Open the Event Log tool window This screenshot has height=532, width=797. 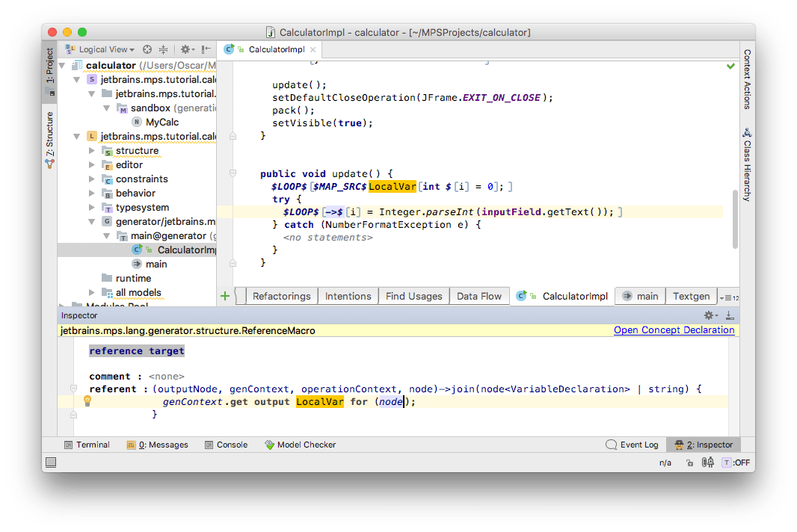click(632, 445)
